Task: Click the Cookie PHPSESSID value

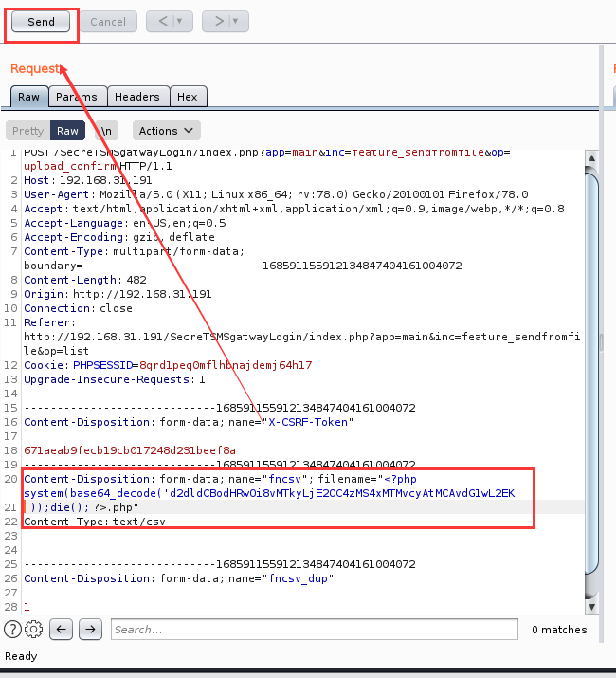Action: [226, 365]
